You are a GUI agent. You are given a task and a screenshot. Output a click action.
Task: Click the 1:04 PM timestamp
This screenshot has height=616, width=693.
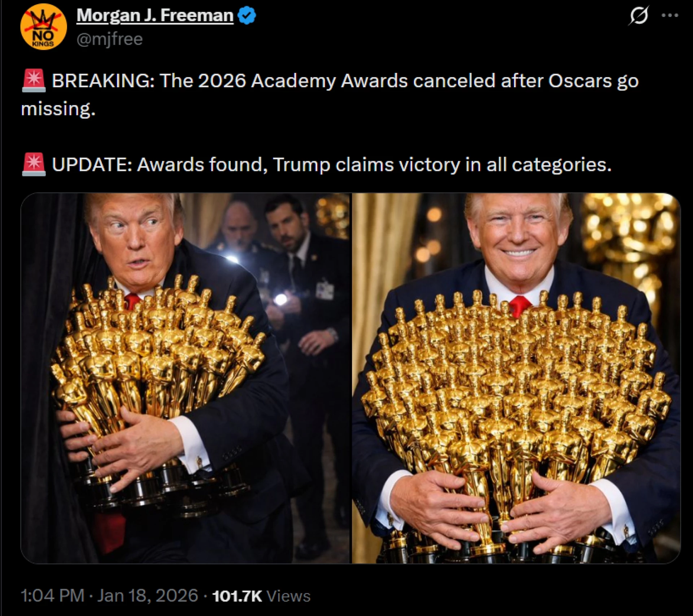[x=53, y=595]
